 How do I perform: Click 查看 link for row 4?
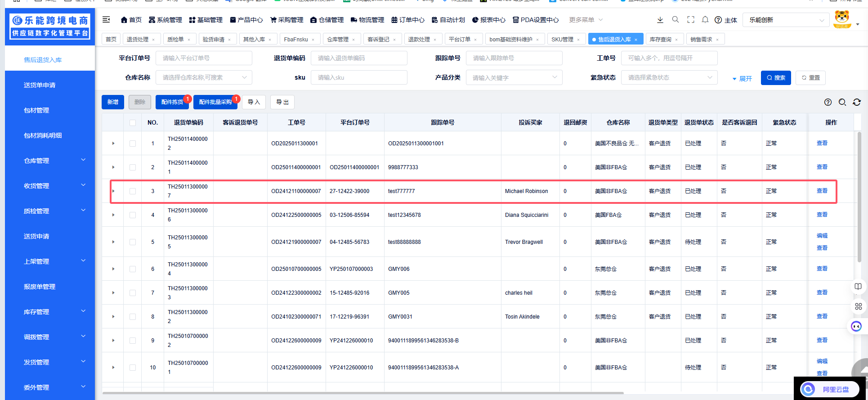822,215
